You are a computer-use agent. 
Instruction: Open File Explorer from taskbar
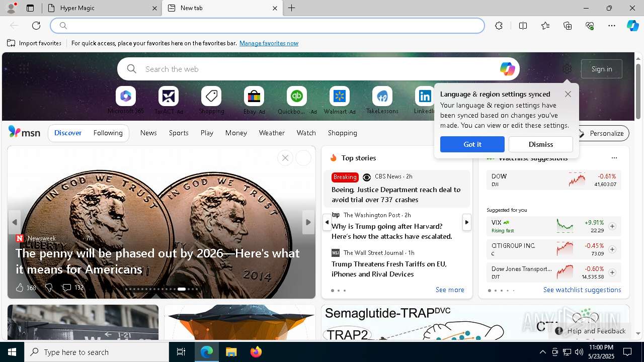231,352
